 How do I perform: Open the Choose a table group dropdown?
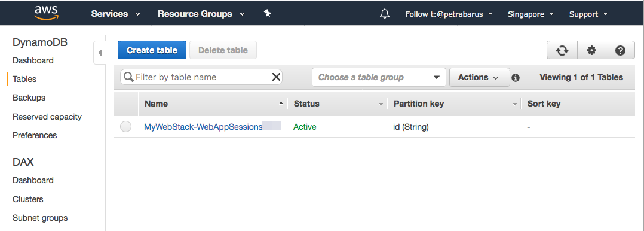[x=379, y=77]
